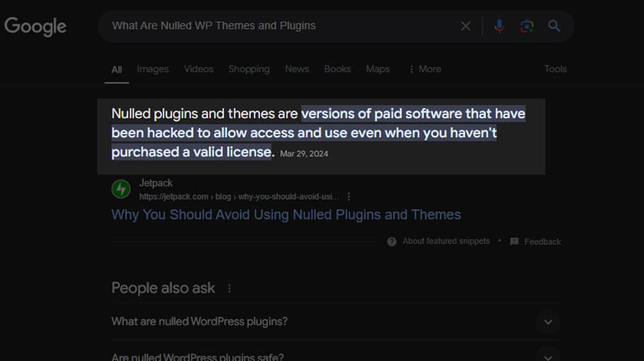The width and height of the screenshot is (644, 361).
Task: Open the News tab
Action: point(297,69)
